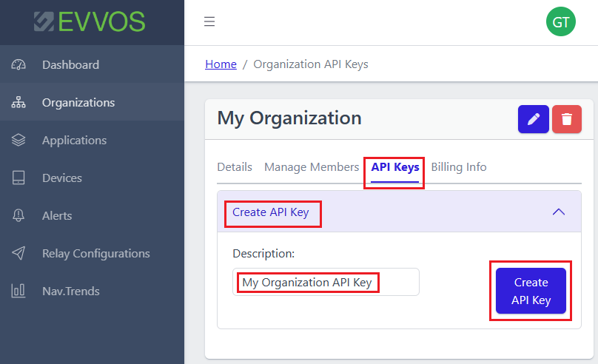Select the API Keys tab
The image size is (598, 364).
[x=394, y=167]
